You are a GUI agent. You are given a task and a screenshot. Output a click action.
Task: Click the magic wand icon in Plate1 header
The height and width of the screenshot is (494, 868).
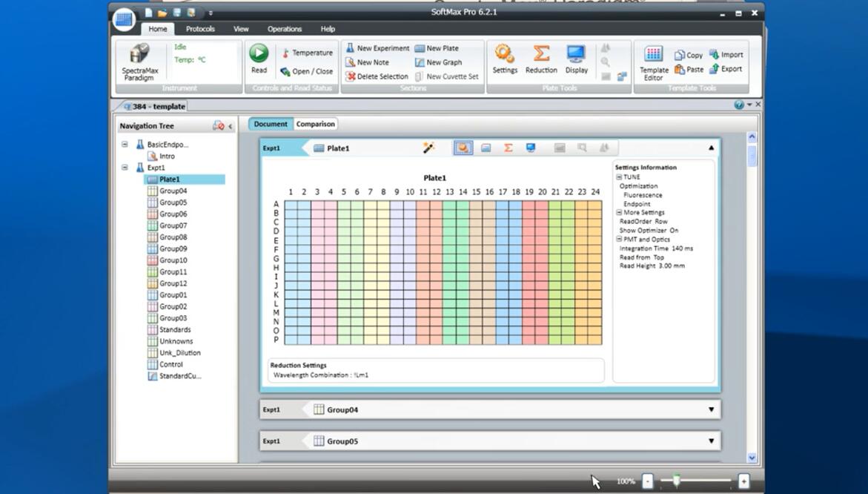428,148
